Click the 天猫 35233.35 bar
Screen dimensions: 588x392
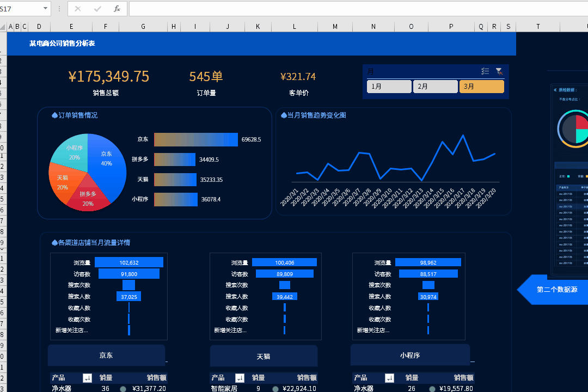pos(175,179)
